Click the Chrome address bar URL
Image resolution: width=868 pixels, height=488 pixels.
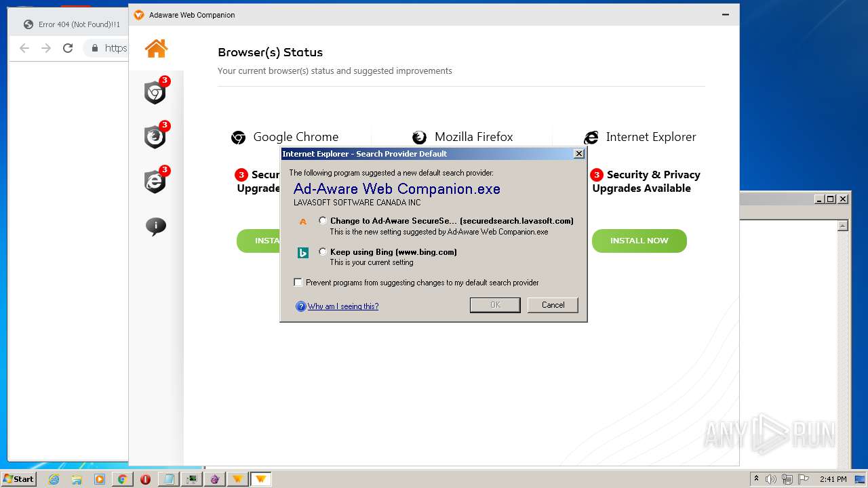click(x=115, y=48)
